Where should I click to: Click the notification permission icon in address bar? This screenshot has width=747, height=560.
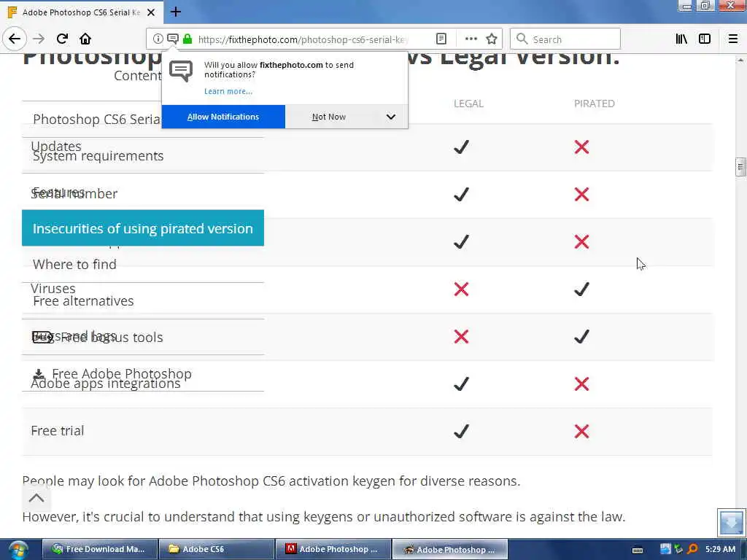pyautogui.click(x=172, y=39)
